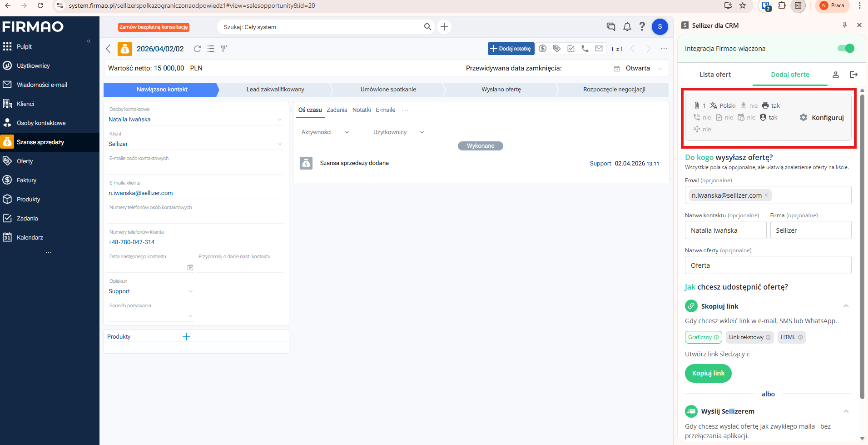The image size is (868, 445).
Task: Click the phone call icon in toolbar
Action: coord(585,49)
